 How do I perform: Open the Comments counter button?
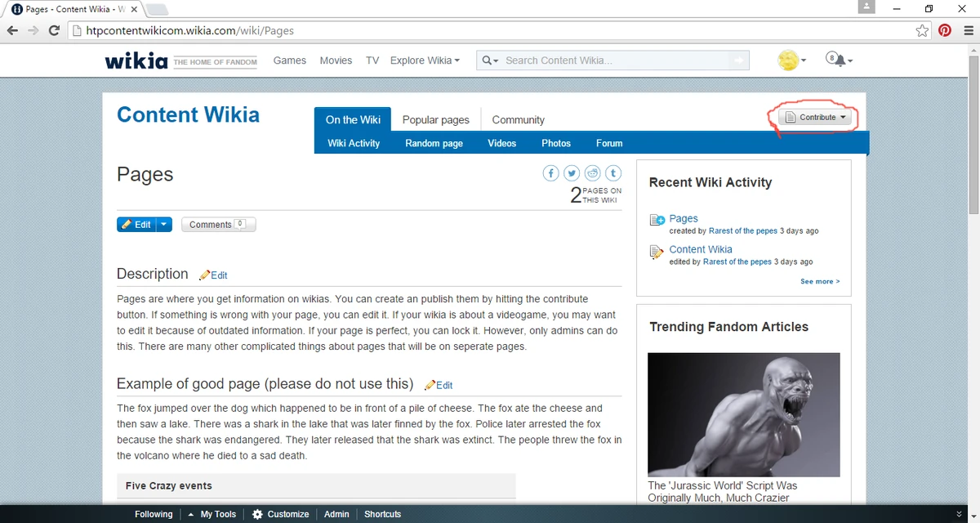[x=218, y=223]
